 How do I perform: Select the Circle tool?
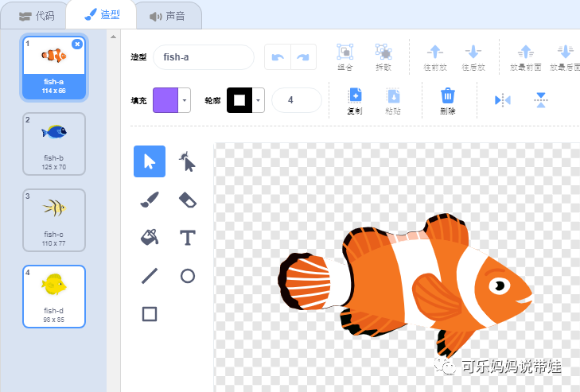[188, 276]
